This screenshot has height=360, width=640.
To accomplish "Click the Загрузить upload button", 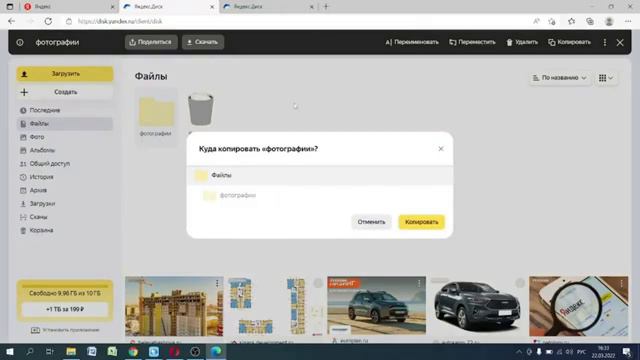I will (65, 74).
